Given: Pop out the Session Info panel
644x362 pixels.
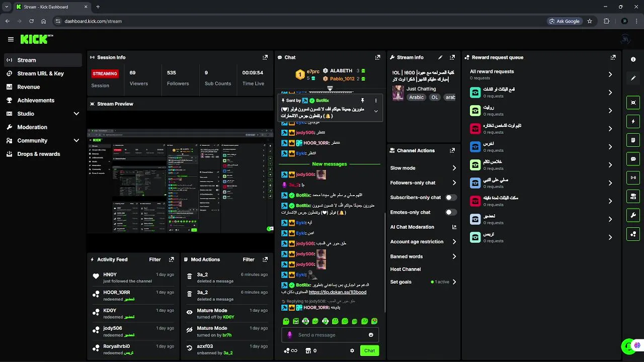Looking at the screenshot, I should (265, 57).
